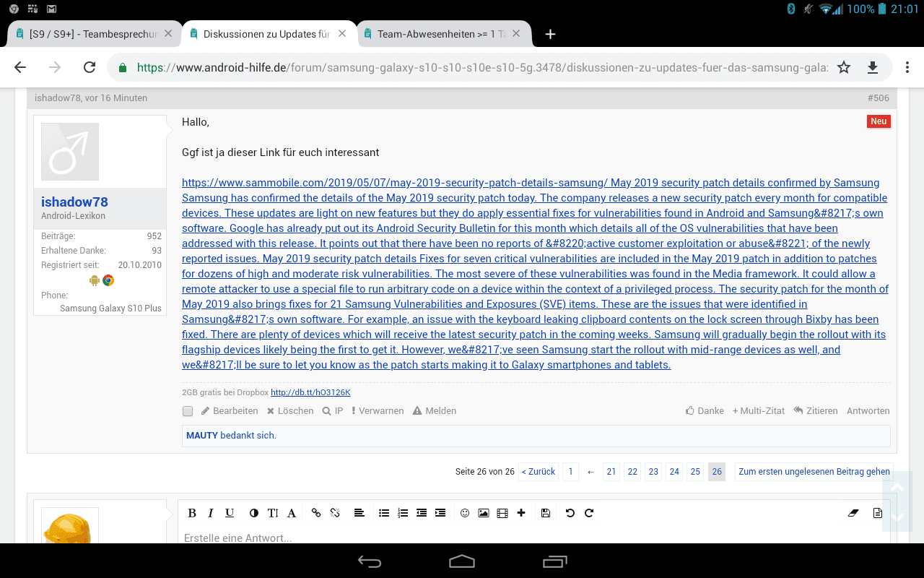The width and height of the screenshot is (924, 578).
Task: Go to page 21 of the thread
Action: (611, 471)
